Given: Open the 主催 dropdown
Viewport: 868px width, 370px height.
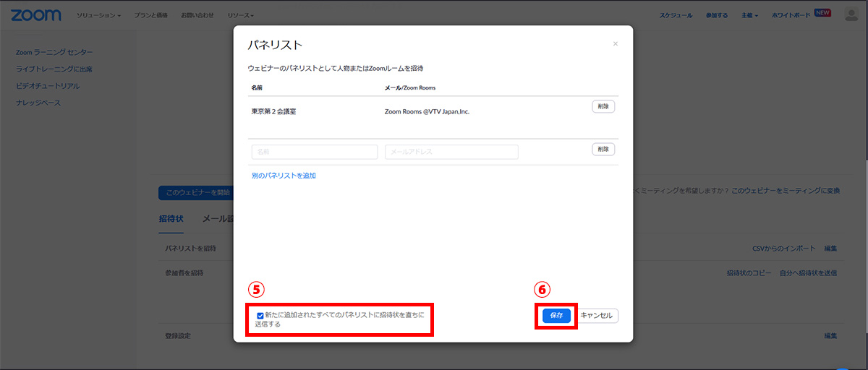Looking at the screenshot, I should point(749,15).
